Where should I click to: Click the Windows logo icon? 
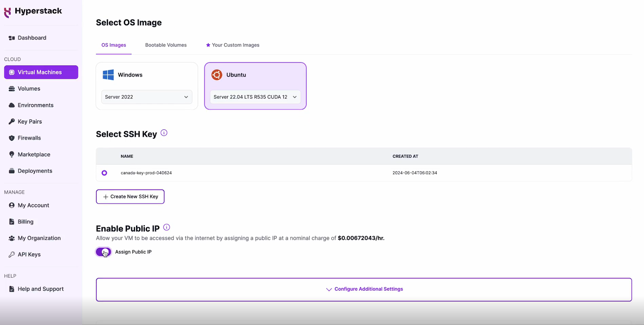pyautogui.click(x=108, y=75)
